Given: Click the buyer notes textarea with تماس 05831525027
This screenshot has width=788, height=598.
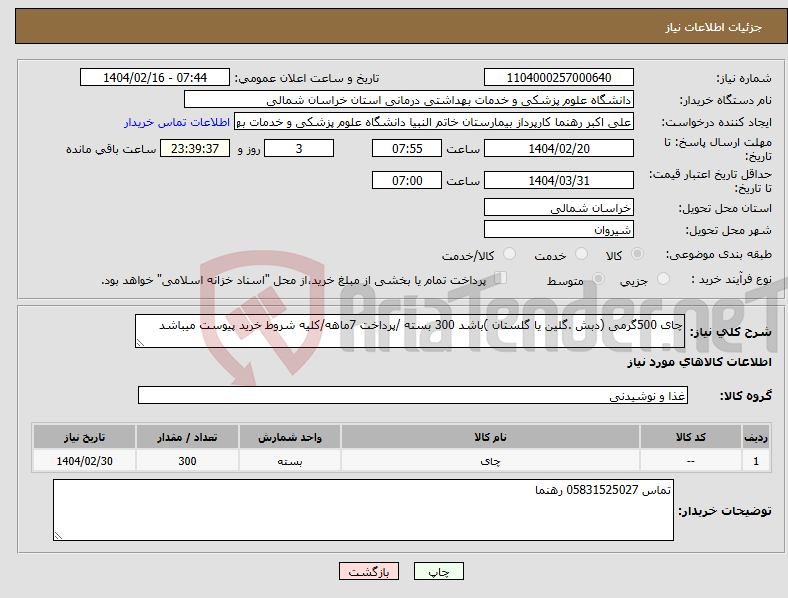Looking at the screenshot, I should point(363,510).
